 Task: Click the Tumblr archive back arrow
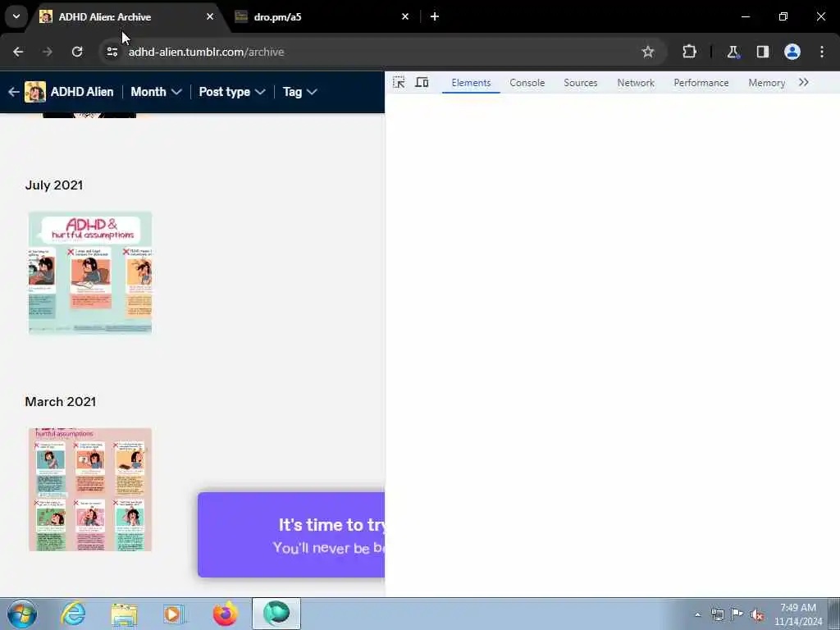coord(14,92)
